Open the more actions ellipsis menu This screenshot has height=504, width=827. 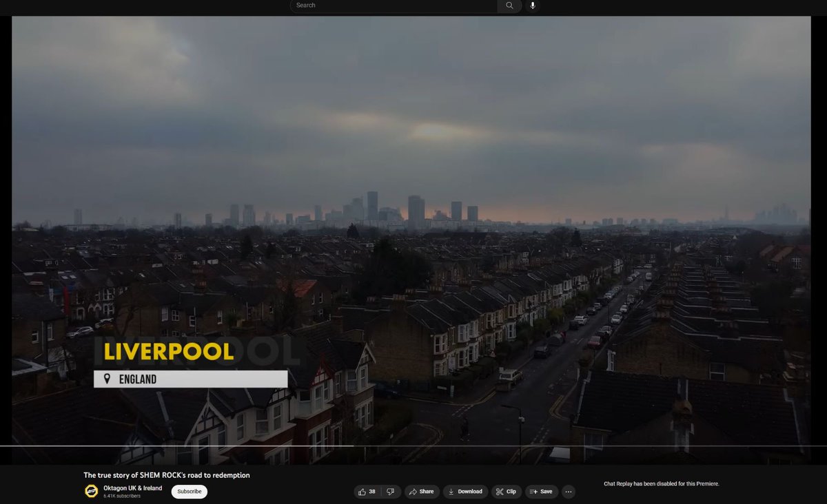[569, 492]
